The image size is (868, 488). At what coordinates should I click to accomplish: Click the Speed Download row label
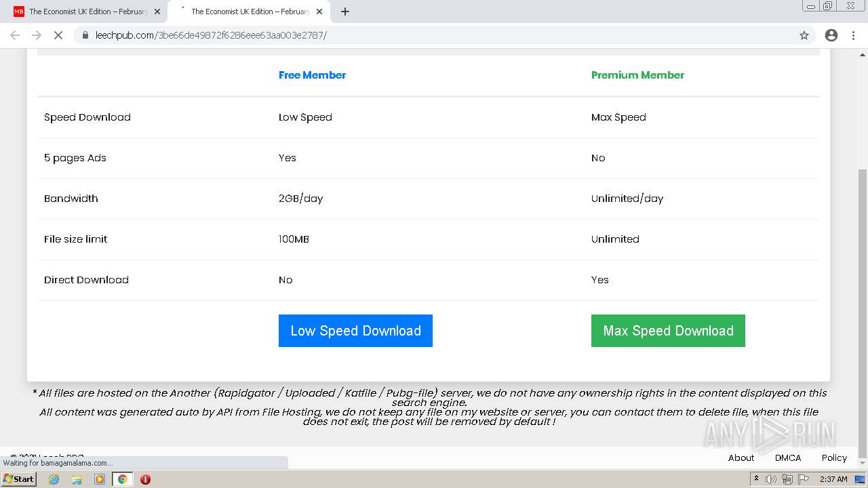[87, 117]
